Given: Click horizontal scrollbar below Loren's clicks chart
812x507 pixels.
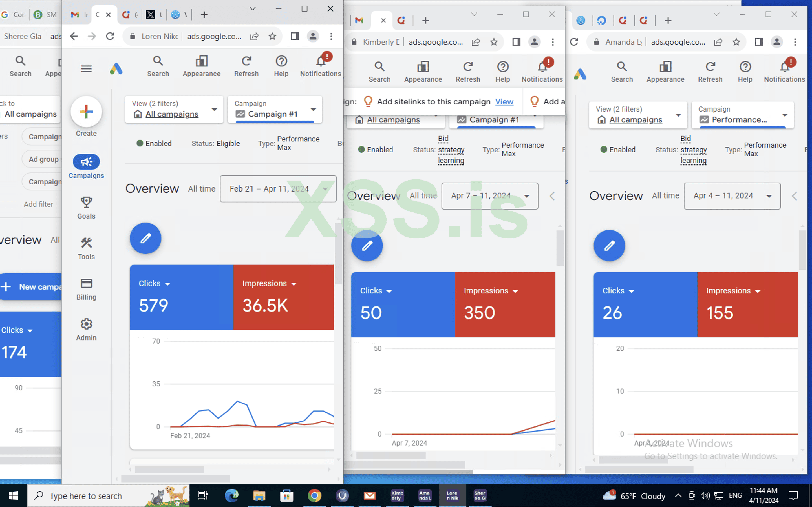Looking at the screenshot, I should [169, 470].
